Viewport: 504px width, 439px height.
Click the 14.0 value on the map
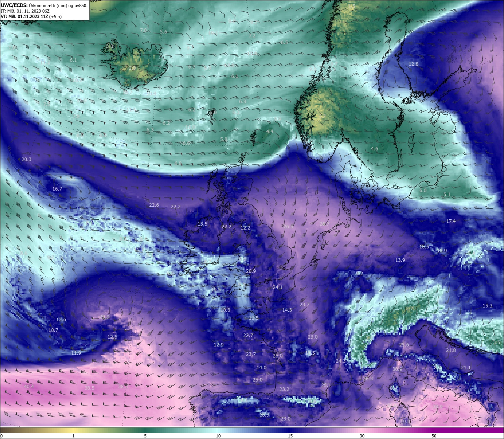261,368
